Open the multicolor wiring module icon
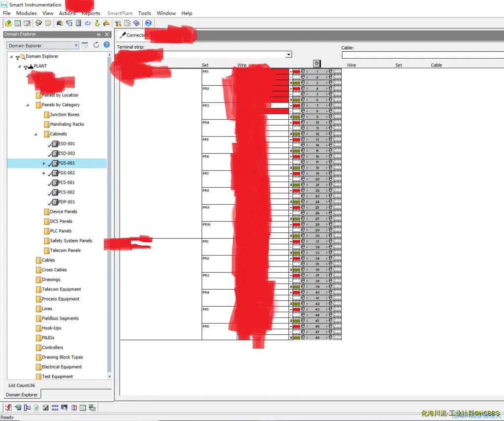Viewport: 504px width, 421px height. coord(60,23)
